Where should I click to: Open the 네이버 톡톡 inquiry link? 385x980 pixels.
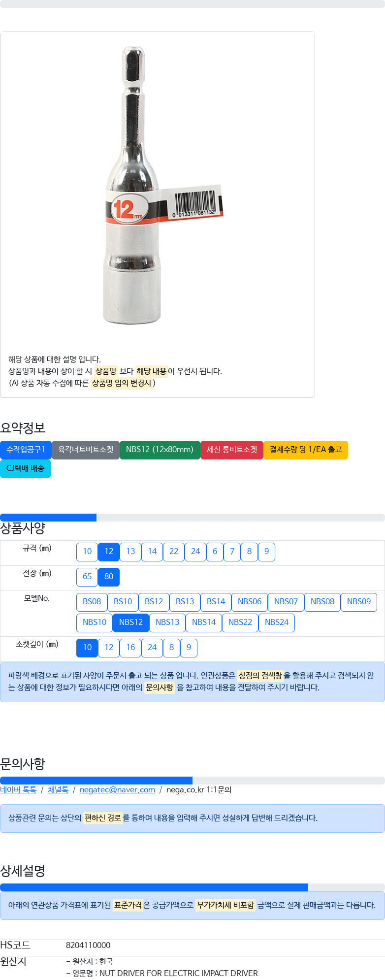18,790
